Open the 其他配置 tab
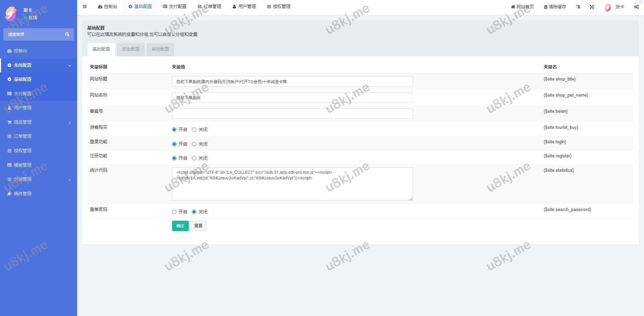Viewport: 644px width, 316px height. [x=160, y=49]
